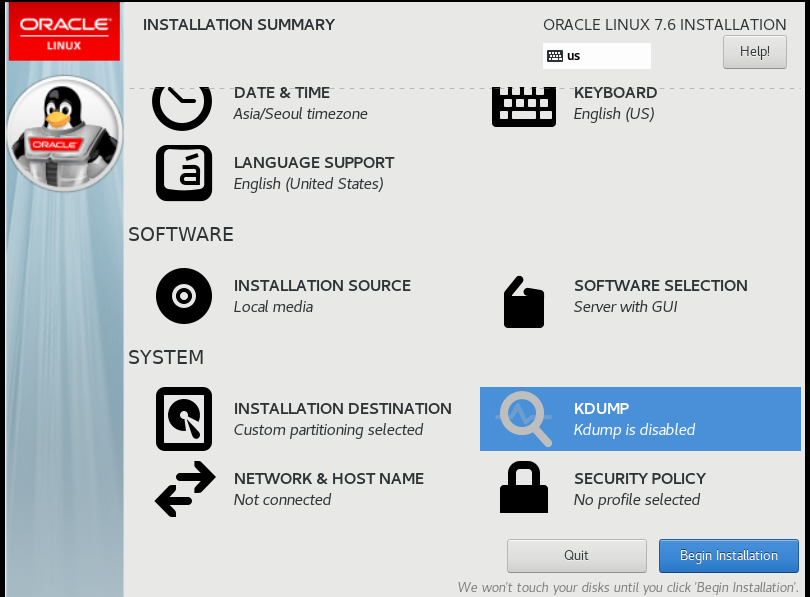Viewport: 810px width, 597px height.
Task: Open NETWORK & HOST NAME label
Action: [329, 479]
